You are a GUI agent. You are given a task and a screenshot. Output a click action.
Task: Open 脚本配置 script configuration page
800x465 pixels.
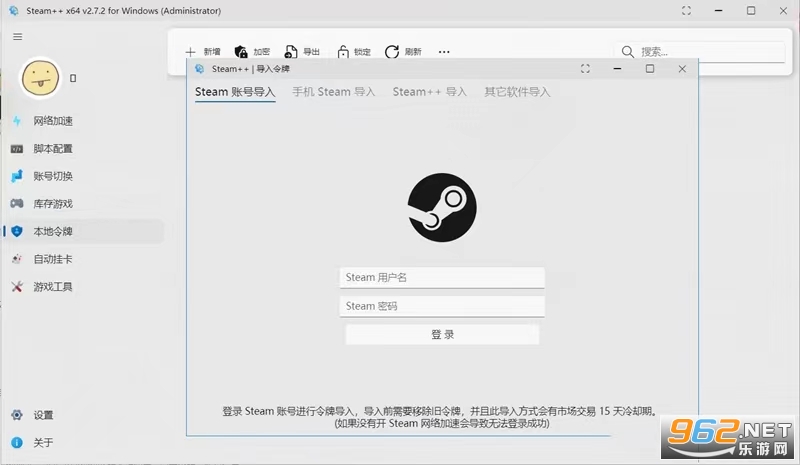tap(52, 149)
